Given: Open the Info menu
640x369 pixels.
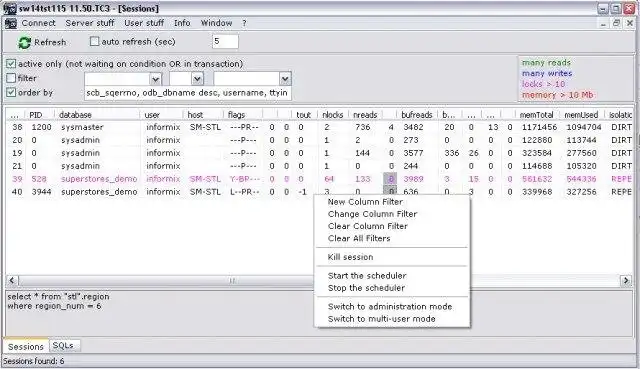Looking at the screenshot, I should pyautogui.click(x=182, y=23).
